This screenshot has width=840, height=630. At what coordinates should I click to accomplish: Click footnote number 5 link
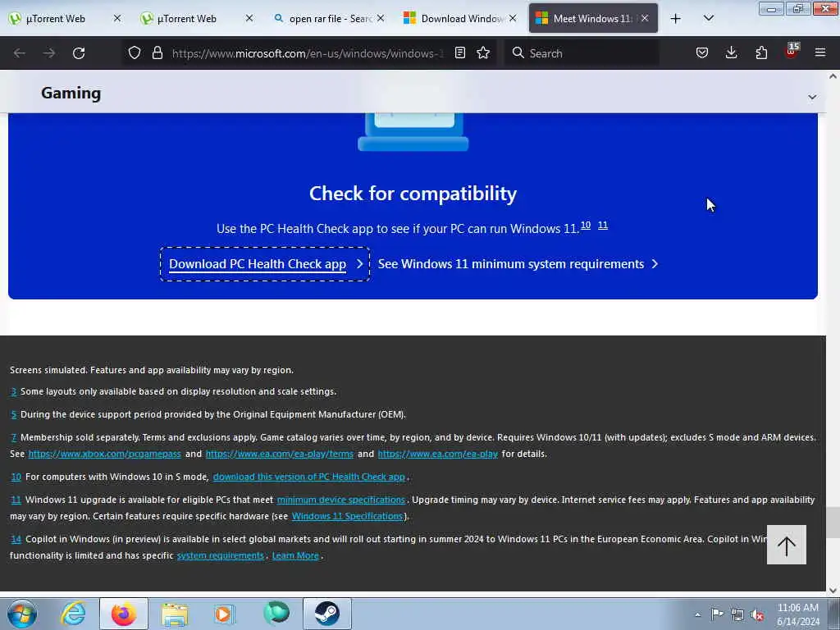tap(14, 414)
